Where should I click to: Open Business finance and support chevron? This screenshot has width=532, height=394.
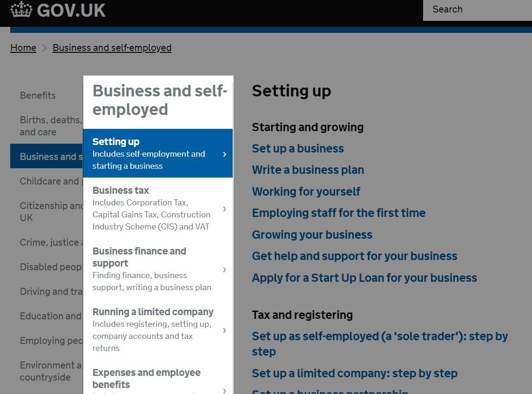[225, 270]
